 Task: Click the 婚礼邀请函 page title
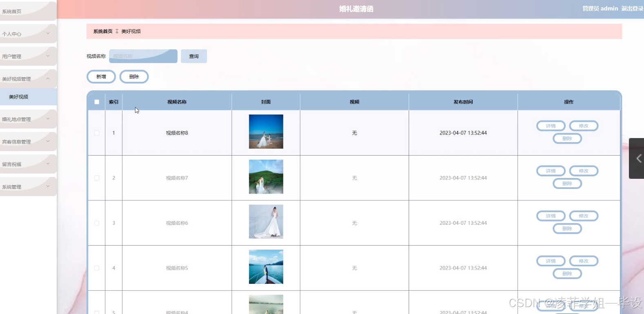356,9
